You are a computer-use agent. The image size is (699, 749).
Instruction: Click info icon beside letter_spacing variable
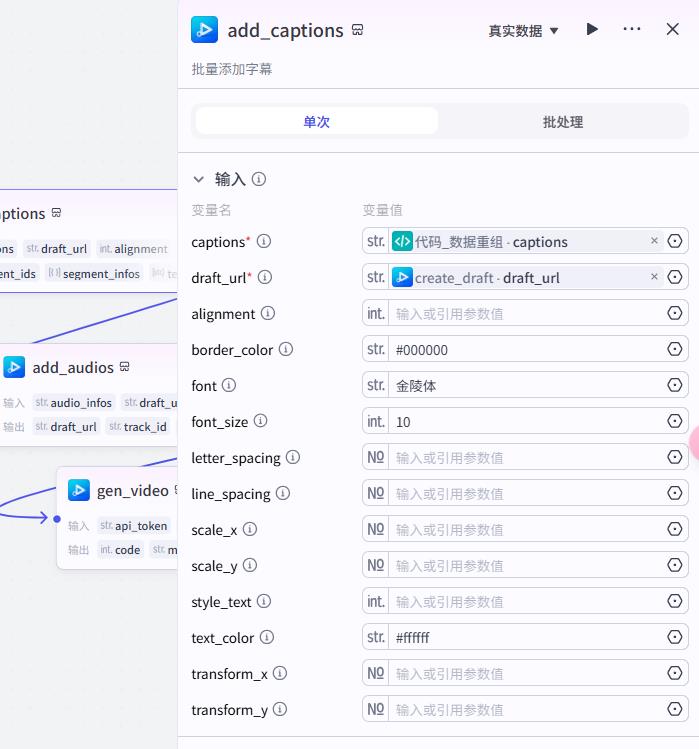(293, 457)
